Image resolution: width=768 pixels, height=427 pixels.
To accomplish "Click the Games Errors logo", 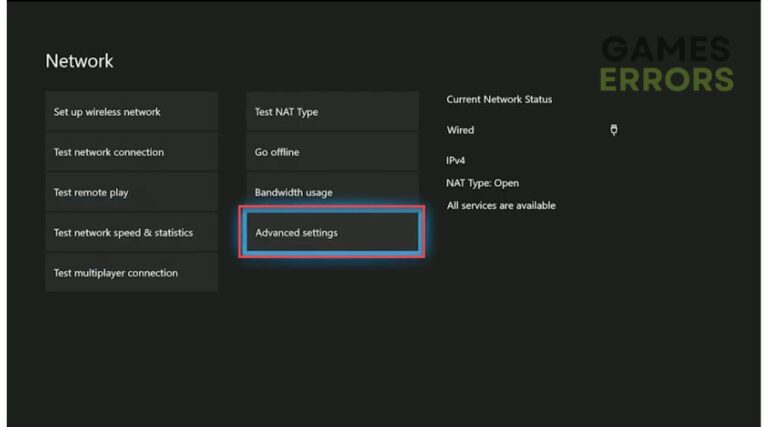I will tap(667, 64).
